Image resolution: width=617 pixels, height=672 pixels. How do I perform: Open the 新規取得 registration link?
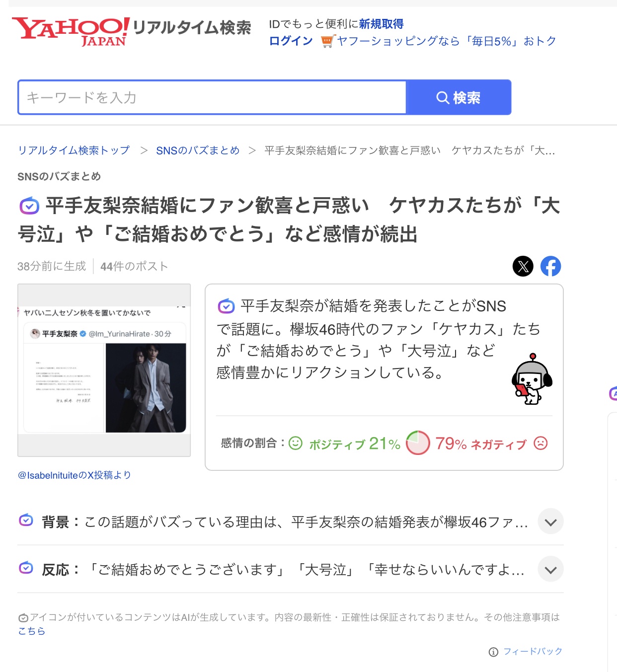(x=382, y=24)
